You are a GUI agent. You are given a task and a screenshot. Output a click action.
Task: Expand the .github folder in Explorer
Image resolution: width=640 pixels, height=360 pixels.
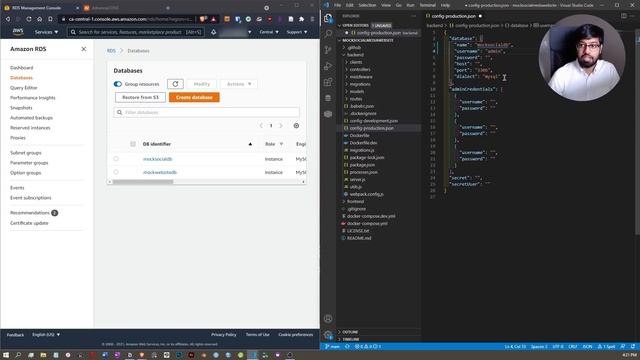point(353,47)
